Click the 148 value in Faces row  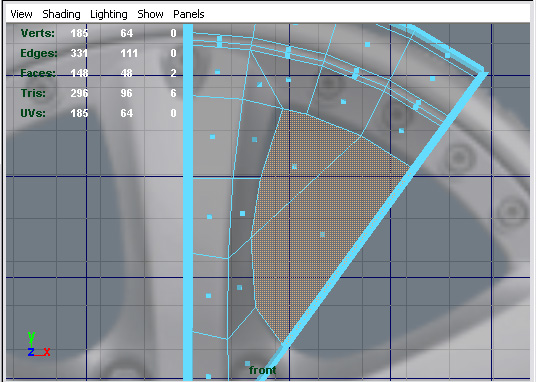[x=79, y=73]
